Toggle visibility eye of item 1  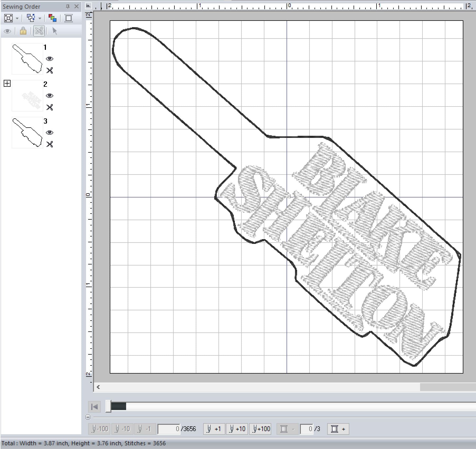pos(50,59)
